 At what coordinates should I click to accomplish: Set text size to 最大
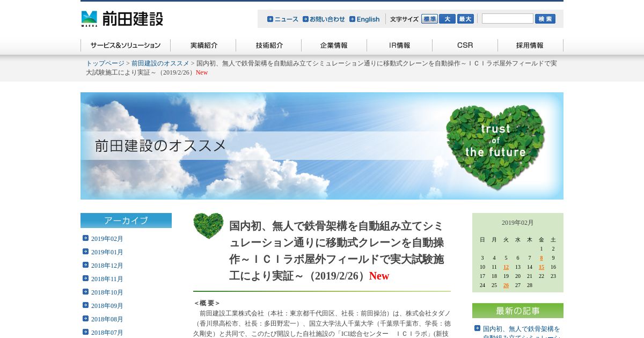465,19
